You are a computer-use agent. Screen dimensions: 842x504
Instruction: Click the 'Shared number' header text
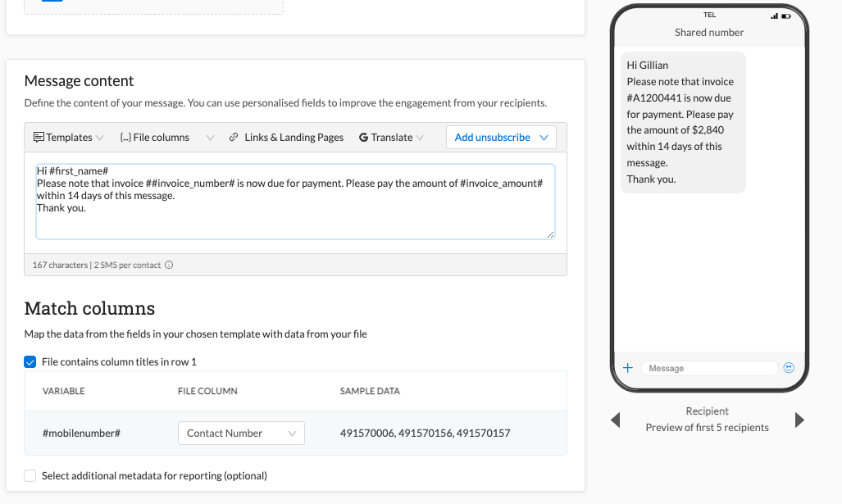pos(709,32)
